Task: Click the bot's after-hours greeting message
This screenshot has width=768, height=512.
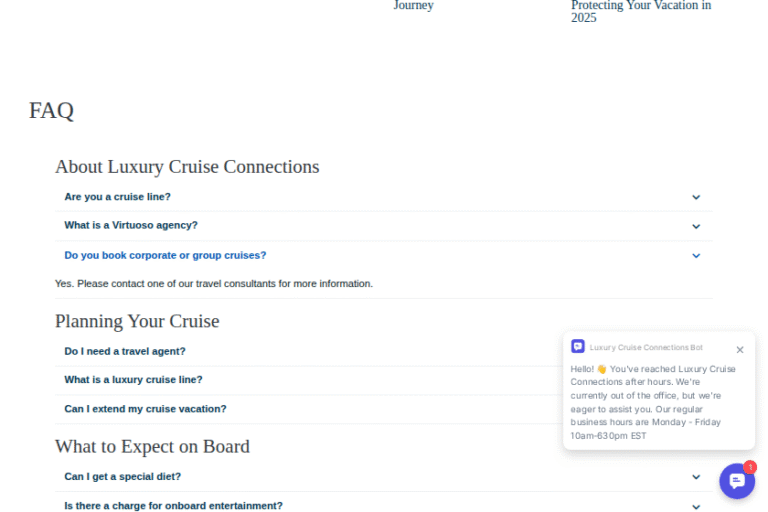Action: click(654, 402)
